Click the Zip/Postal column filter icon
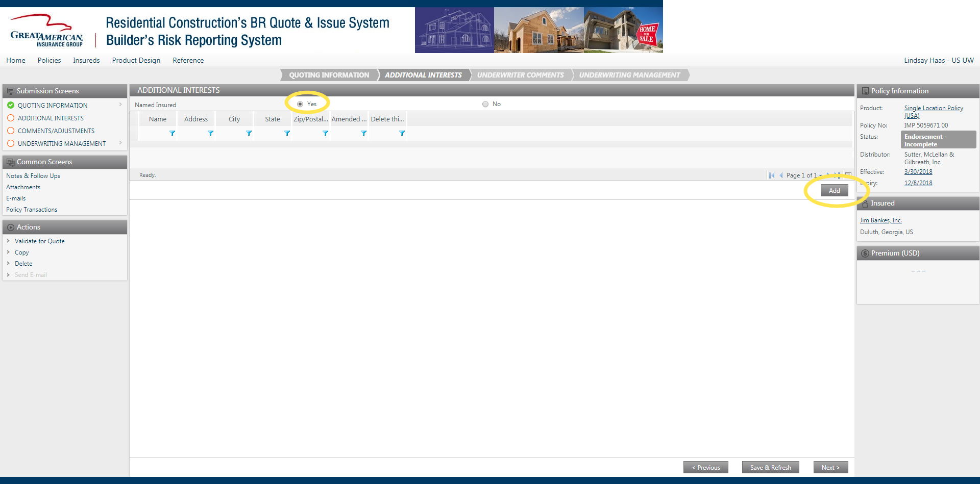 pos(325,133)
